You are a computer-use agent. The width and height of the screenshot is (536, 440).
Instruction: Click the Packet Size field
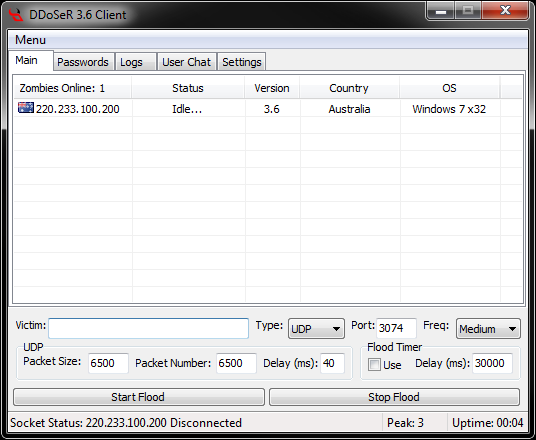[x=108, y=363]
